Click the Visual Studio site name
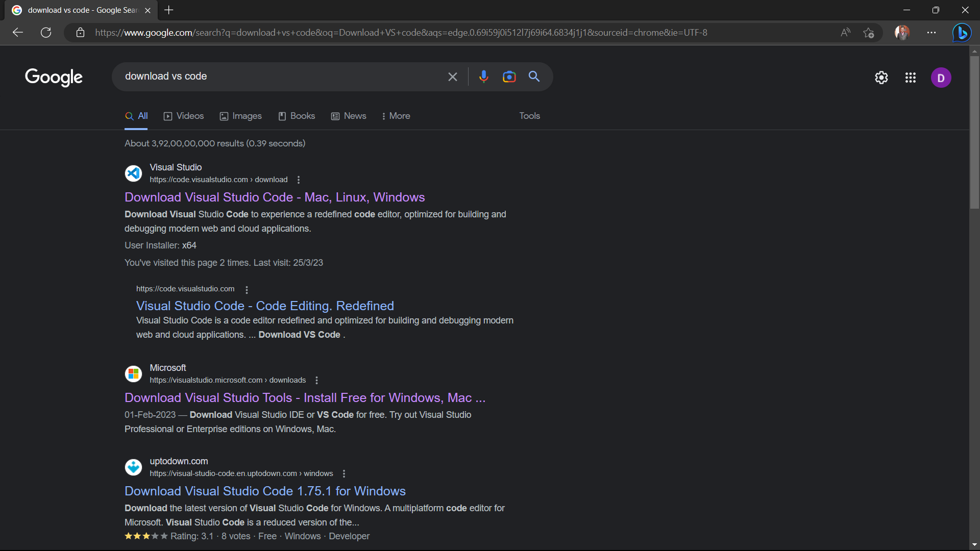 coord(176,167)
